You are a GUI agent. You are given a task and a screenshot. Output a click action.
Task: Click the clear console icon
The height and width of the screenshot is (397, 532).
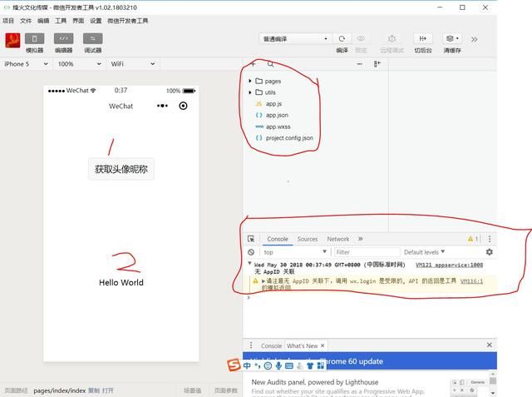click(x=251, y=252)
